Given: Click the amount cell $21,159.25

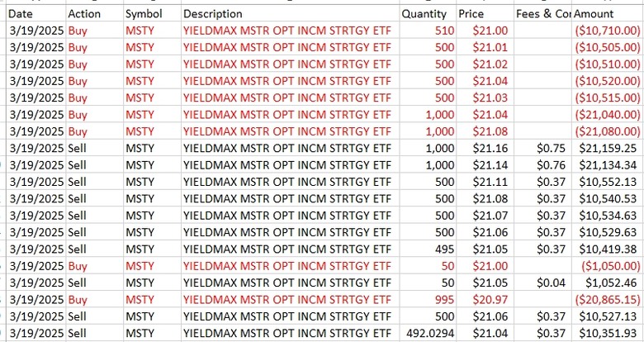Looking at the screenshot, I should point(608,149).
